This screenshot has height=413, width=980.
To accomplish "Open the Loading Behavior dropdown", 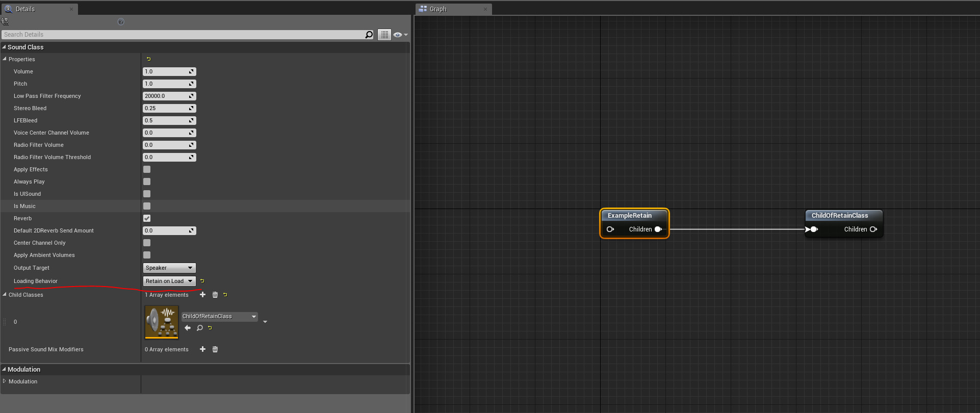I will point(169,281).
